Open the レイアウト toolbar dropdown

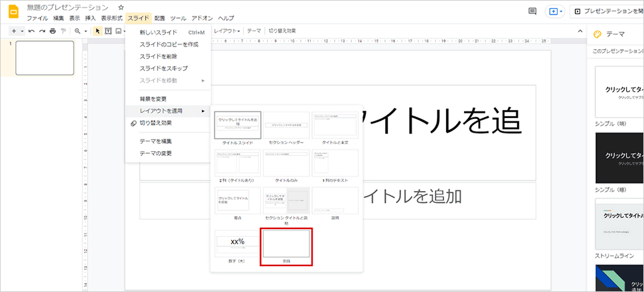(226, 31)
